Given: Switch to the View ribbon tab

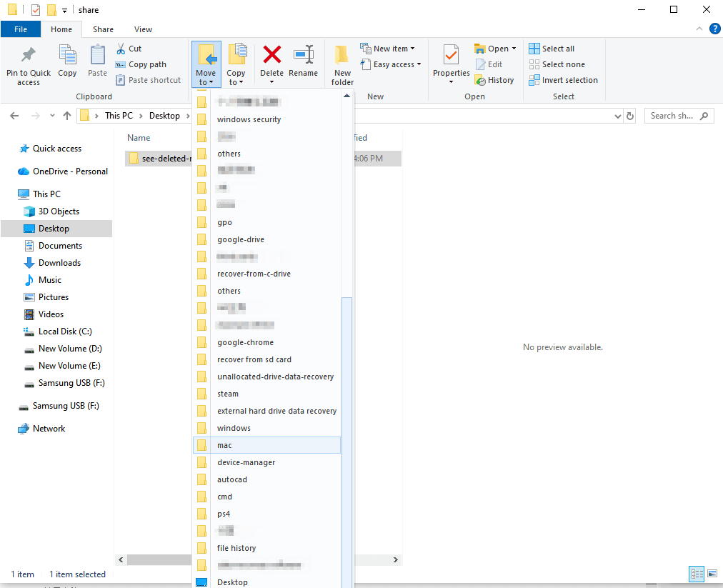Looking at the screenshot, I should 143,29.
